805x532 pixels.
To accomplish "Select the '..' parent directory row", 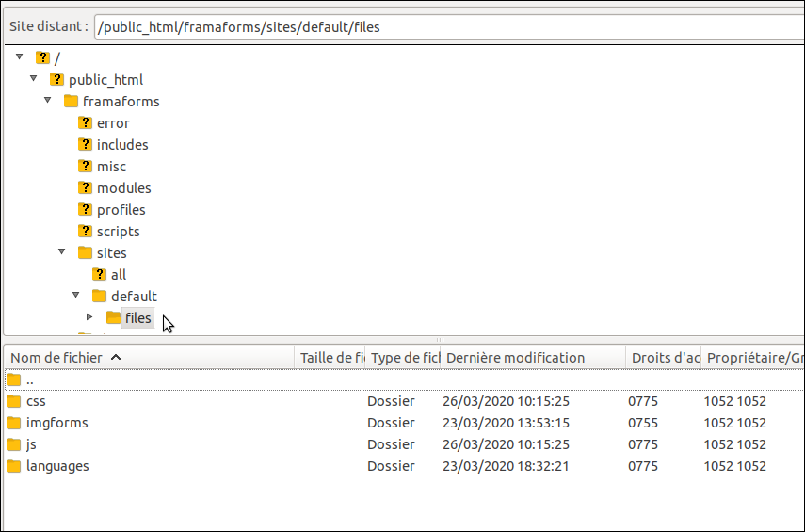I will 405,380.
